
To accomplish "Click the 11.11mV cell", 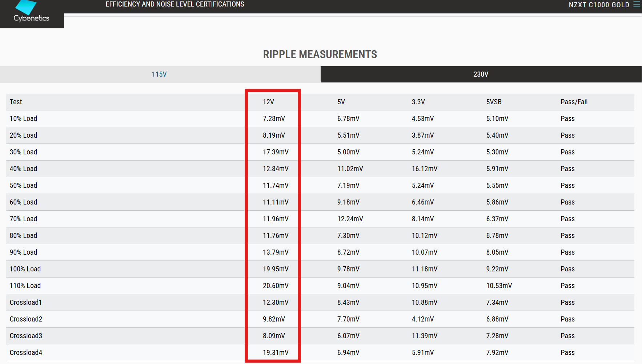I will coord(276,202).
